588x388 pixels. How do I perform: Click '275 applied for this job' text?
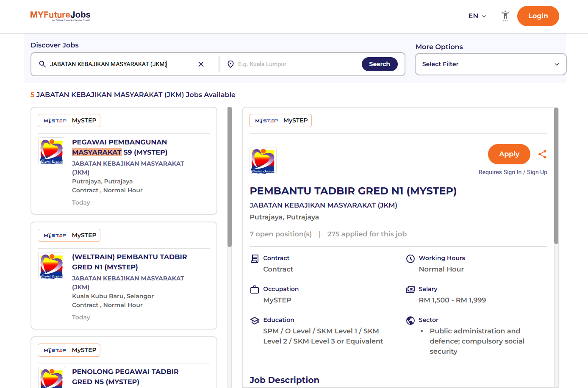(x=367, y=234)
